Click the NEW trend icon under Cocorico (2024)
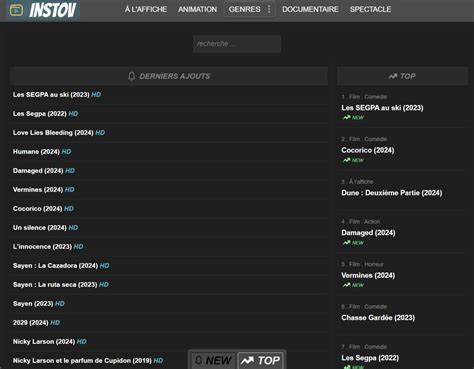 pos(347,160)
